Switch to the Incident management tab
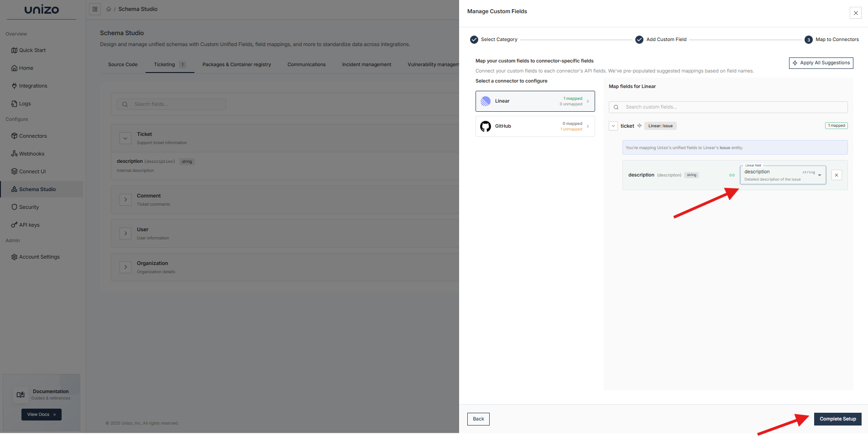Screen dimensions: 868x436 (x=366, y=65)
